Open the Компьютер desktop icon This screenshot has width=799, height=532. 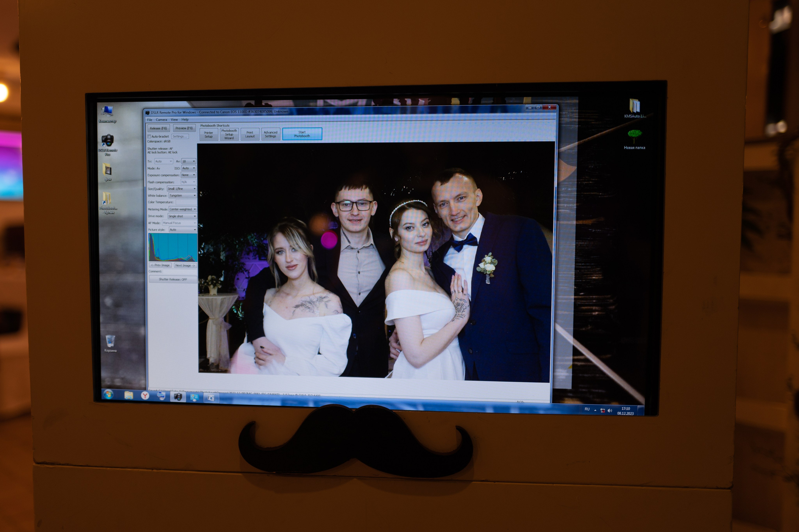click(x=107, y=111)
